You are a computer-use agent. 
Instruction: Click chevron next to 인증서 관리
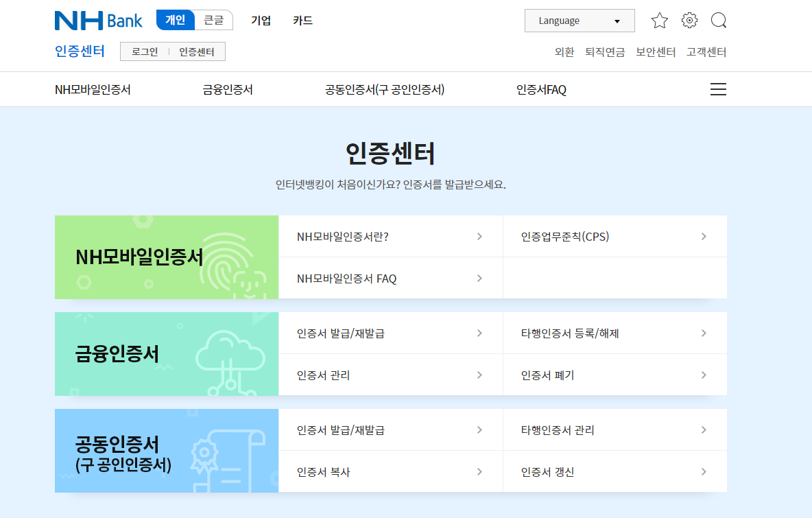pyautogui.click(x=479, y=375)
